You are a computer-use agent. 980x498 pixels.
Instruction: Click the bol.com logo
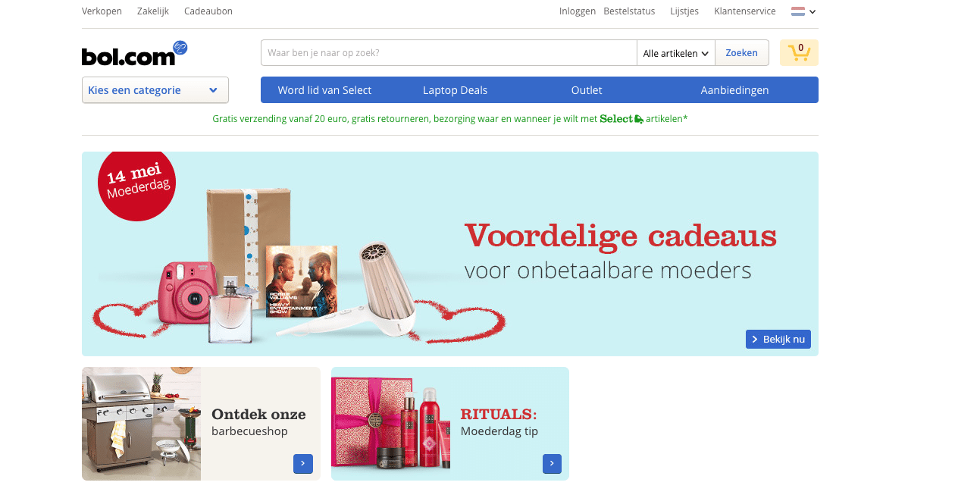[x=134, y=53]
